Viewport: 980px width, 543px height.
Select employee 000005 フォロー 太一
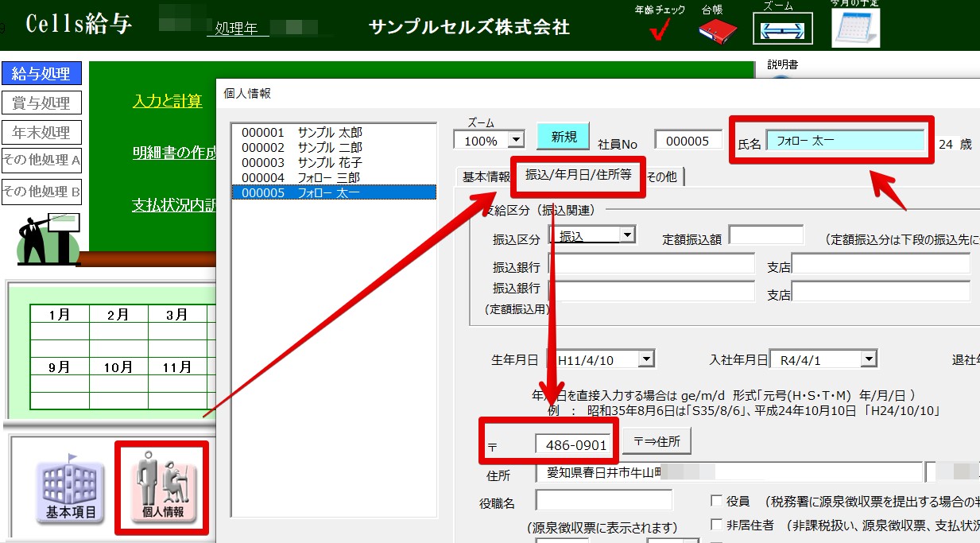coord(333,192)
